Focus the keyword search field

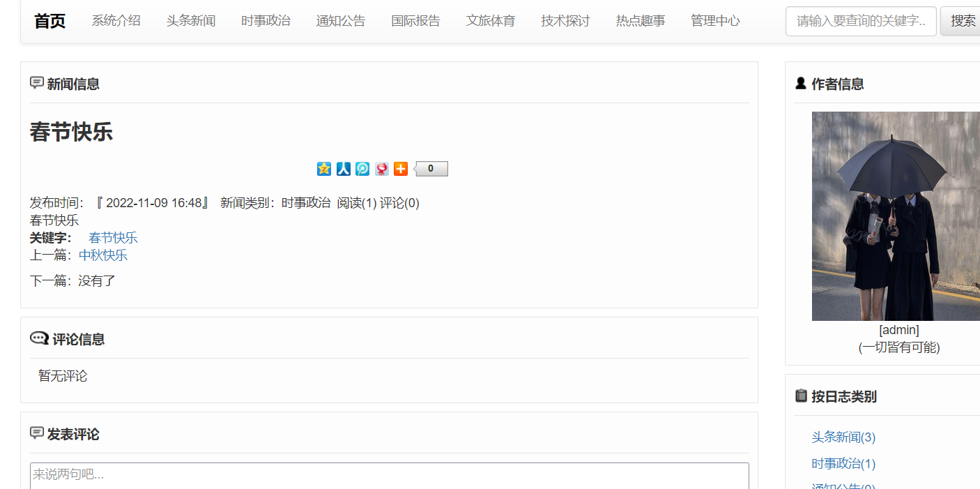(x=861, y=21)
